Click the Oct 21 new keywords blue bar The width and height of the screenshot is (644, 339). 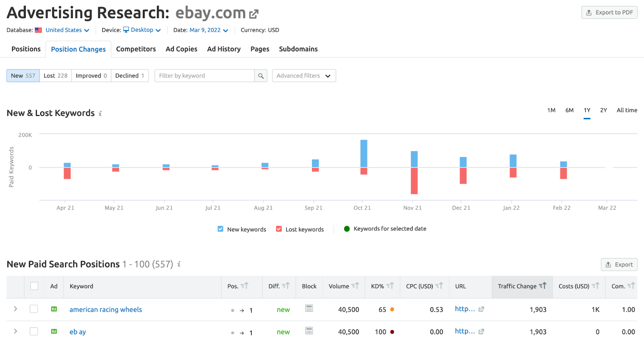364,153
